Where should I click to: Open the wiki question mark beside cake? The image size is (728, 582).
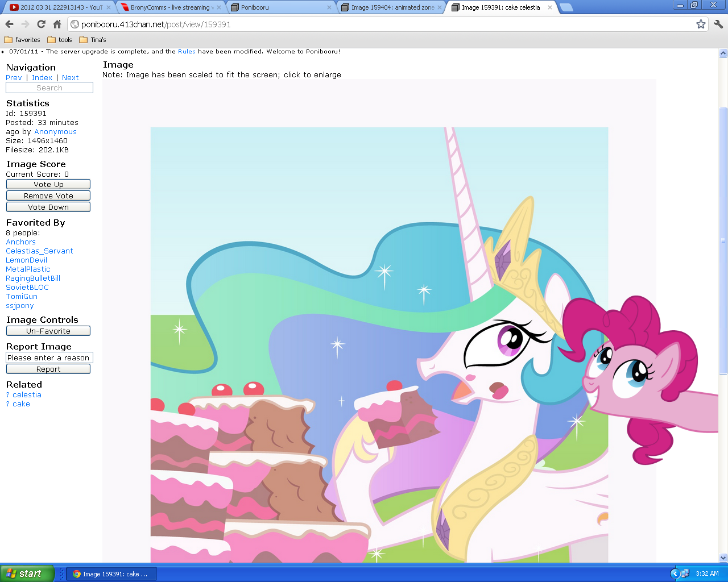point(8,404)
